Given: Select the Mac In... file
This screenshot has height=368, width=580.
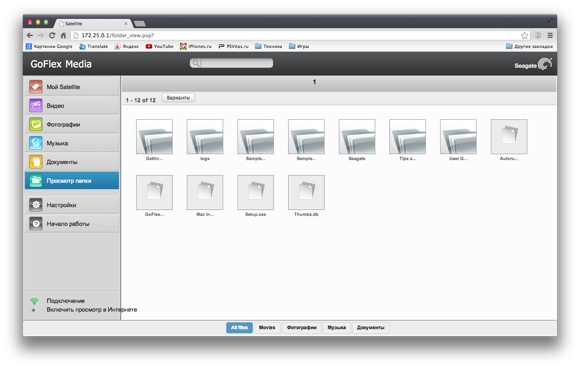Looking at the screenshot, I should (205, 192).
